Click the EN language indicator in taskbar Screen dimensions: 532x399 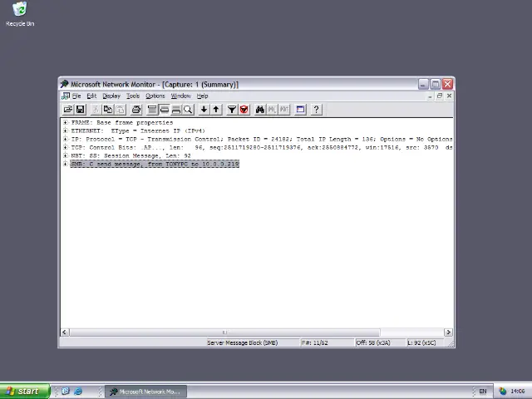pyautogui.click(x=482, y=392)
